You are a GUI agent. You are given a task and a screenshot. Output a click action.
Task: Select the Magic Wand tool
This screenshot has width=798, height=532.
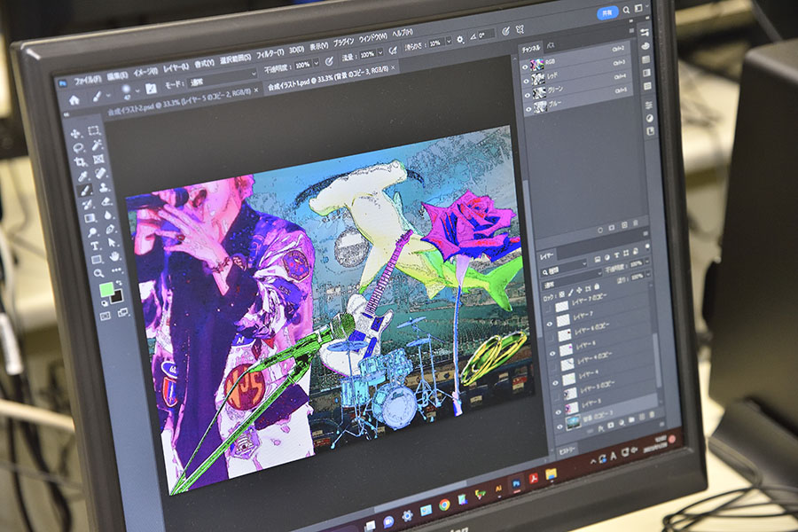click(x=96, y=145)
